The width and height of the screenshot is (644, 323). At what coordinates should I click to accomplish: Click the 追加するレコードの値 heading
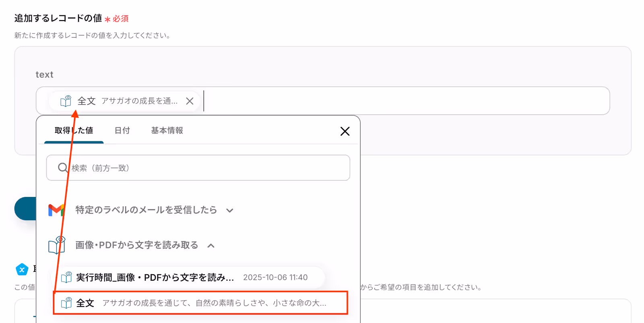(58, 18)
